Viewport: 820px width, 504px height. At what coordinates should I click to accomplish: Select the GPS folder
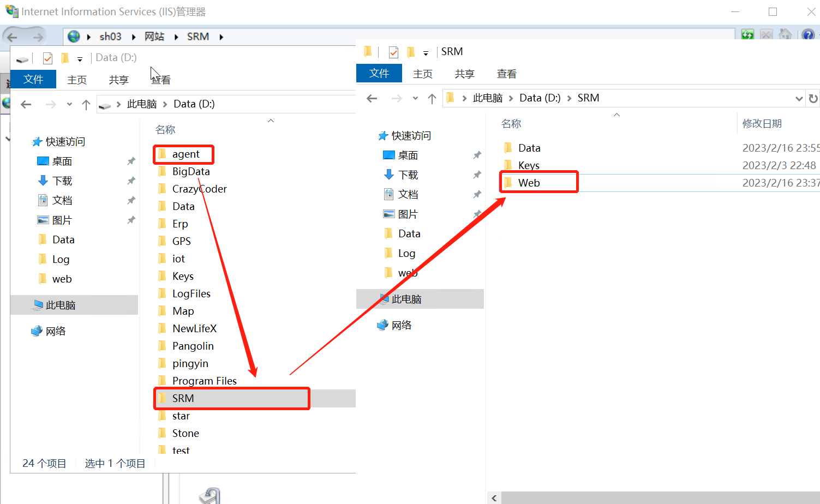click(181, 242)
